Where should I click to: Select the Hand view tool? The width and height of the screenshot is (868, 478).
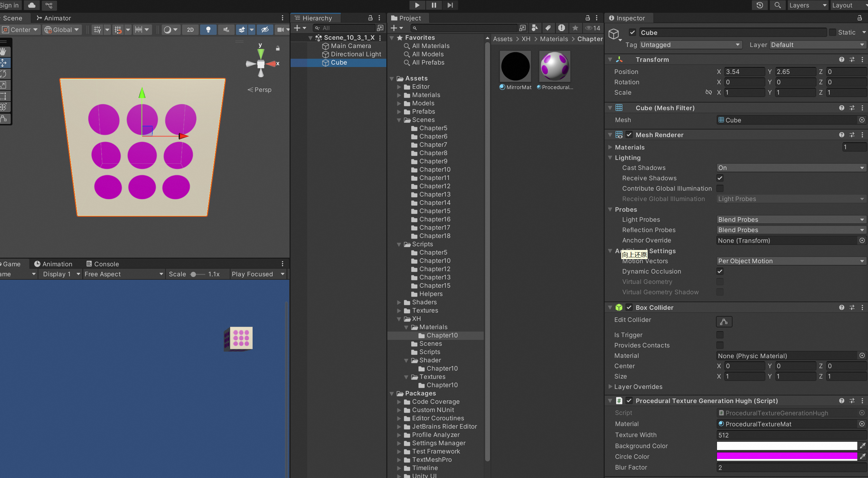(3, 52)
